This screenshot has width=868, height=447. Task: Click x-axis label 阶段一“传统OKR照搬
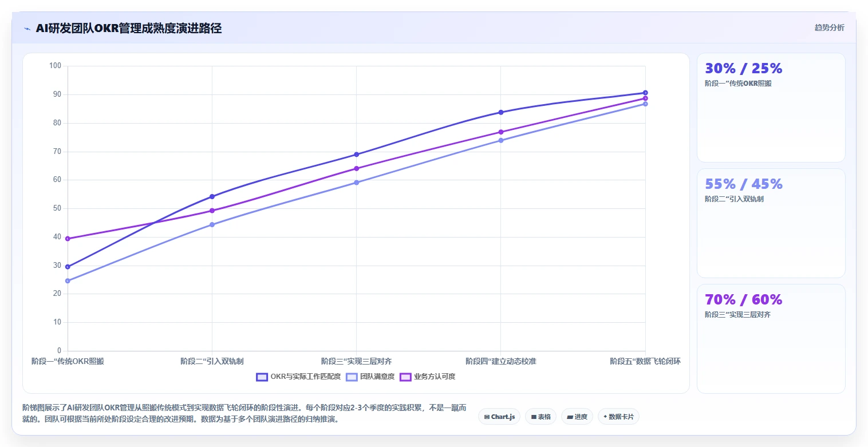coord(68,361)
